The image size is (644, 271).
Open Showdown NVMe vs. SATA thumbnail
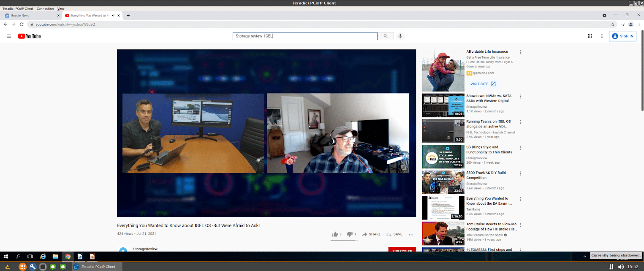click(443, 105)
